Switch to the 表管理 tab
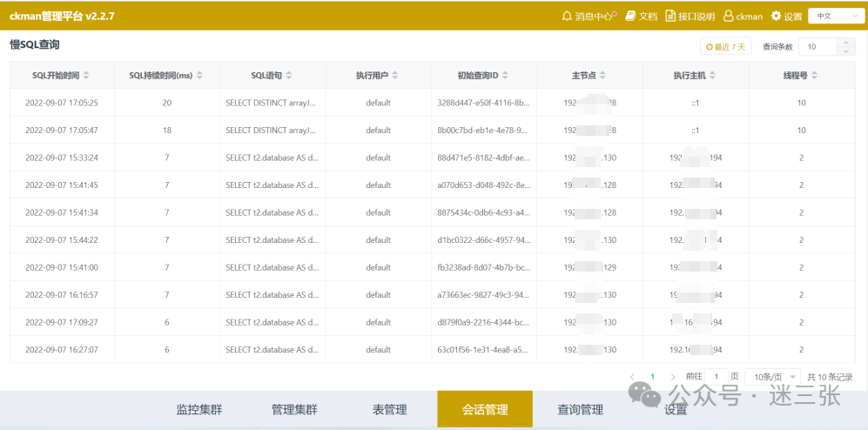Screen dimensions: 868x430 tap(390, 410)
